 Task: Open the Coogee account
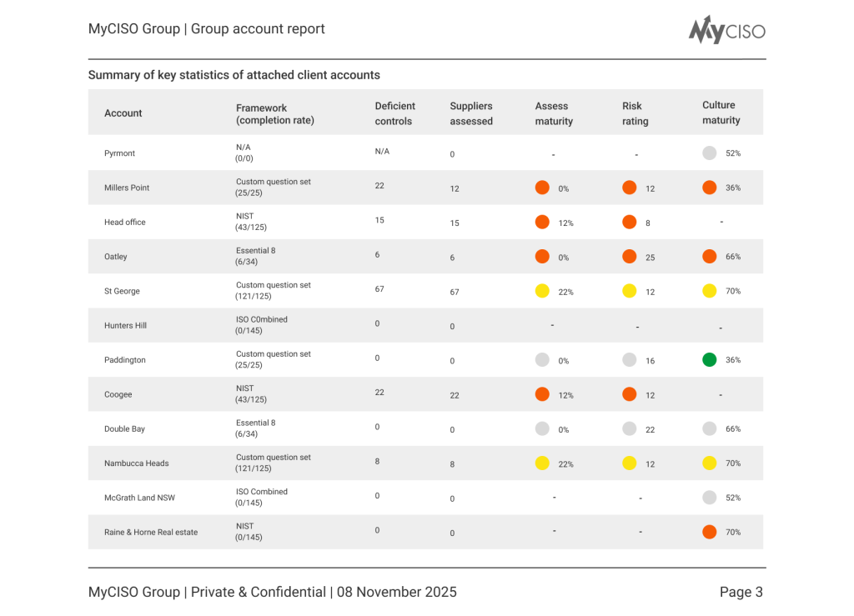[x=118, y=394]
